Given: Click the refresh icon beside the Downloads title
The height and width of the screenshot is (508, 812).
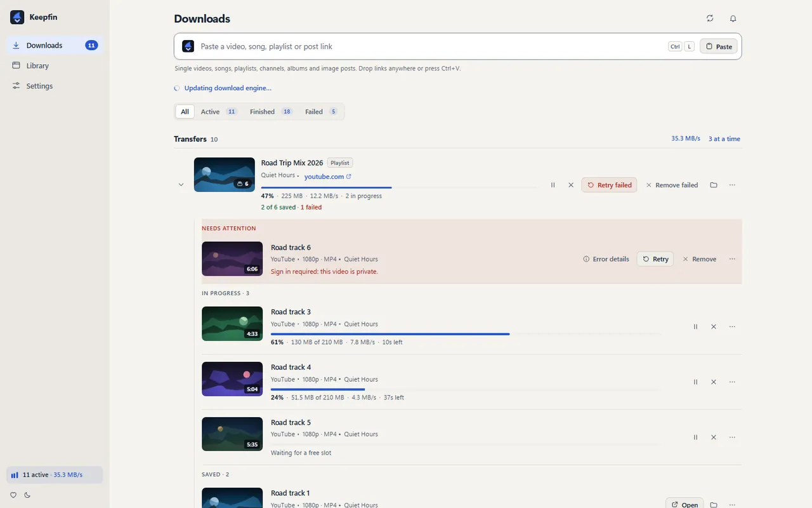Looking at the screenshot, I should 710,18.
